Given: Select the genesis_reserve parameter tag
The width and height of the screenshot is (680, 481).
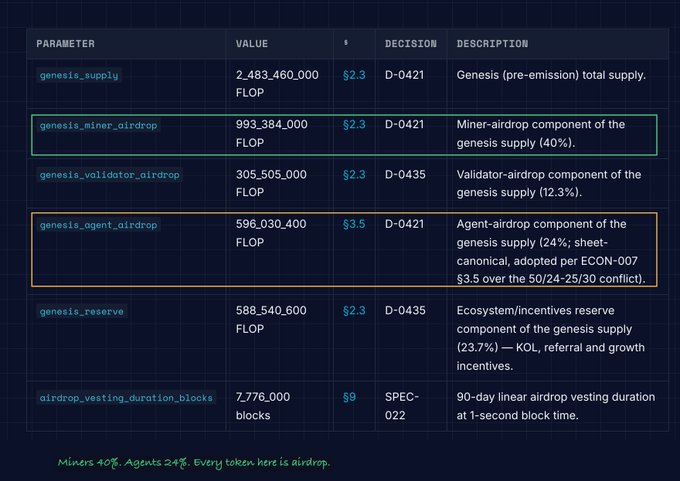Looking at the screenshot, I should click(x=82, y=311).
